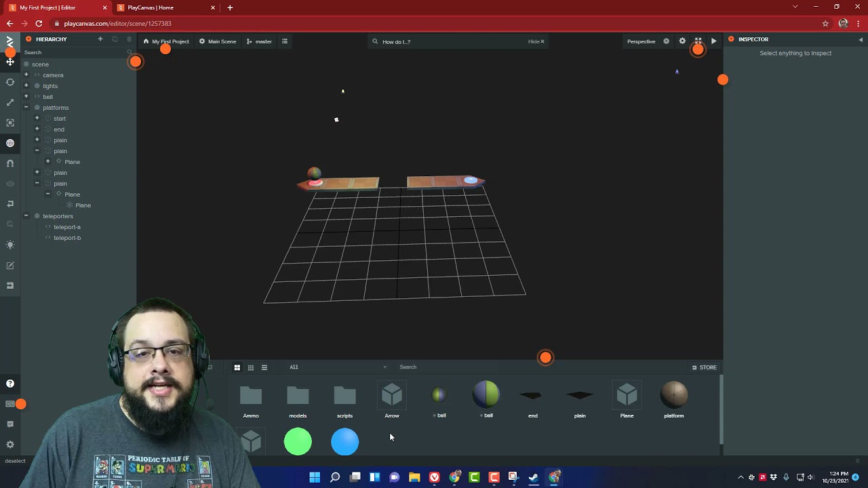Open viewport settings gear icon
This screenshot has height=488, width=868.
click(682, 41)
